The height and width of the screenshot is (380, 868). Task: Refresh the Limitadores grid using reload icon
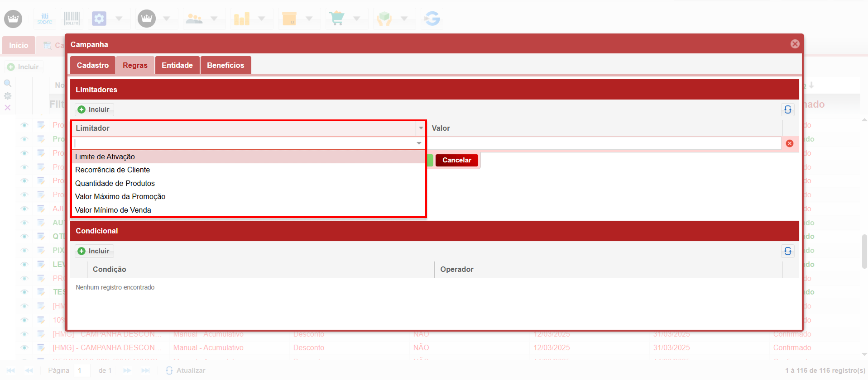coord(787,109)
